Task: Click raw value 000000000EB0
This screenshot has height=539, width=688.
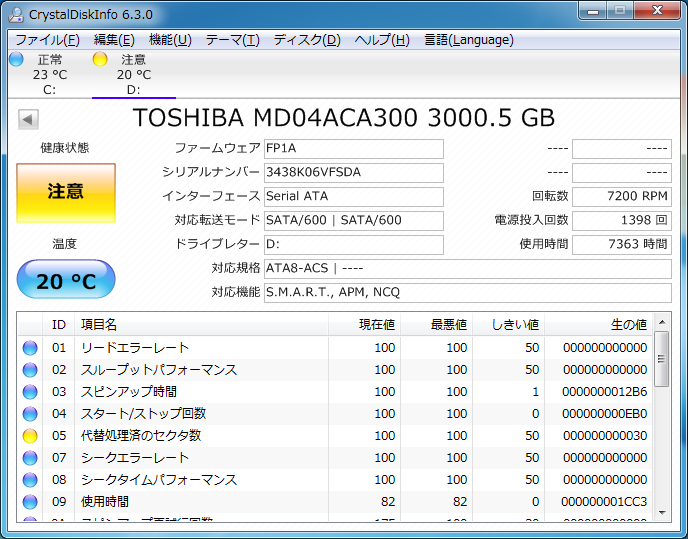Action: (x=605, y=414)
